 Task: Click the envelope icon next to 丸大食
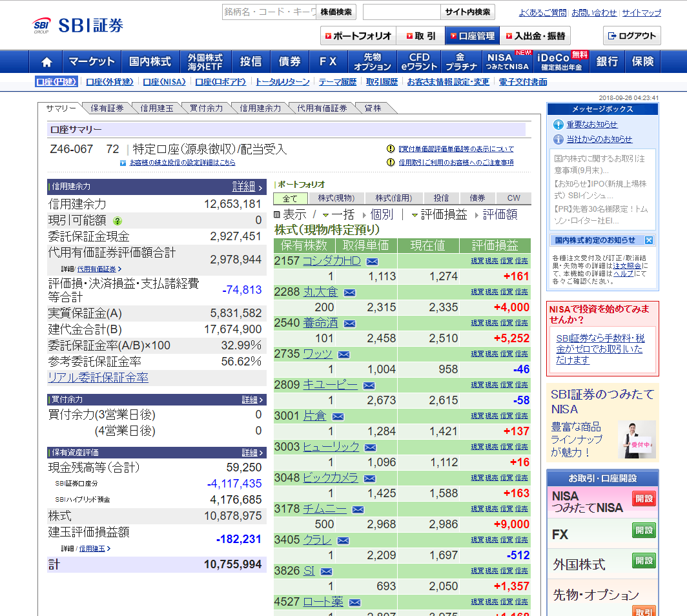coord(350,293)
